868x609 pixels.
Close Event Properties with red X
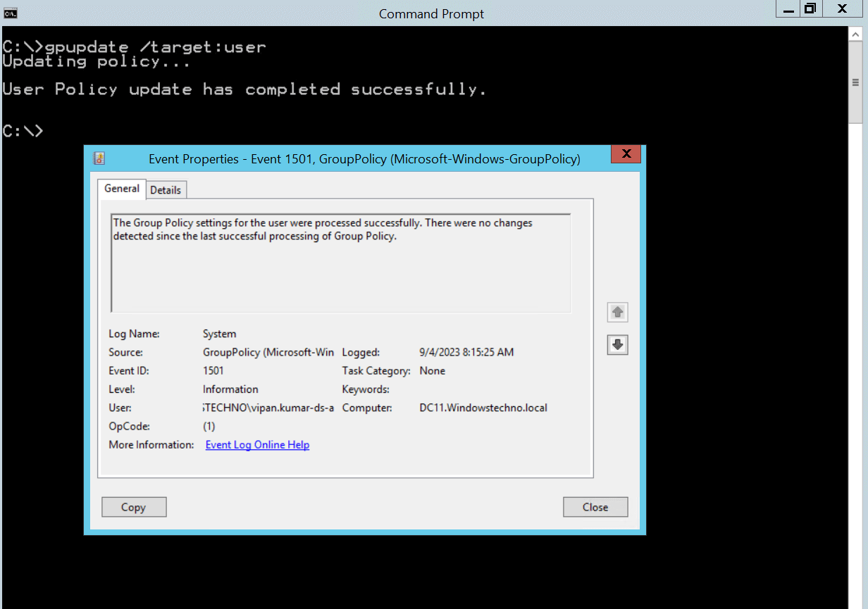[x=626, y=154]
